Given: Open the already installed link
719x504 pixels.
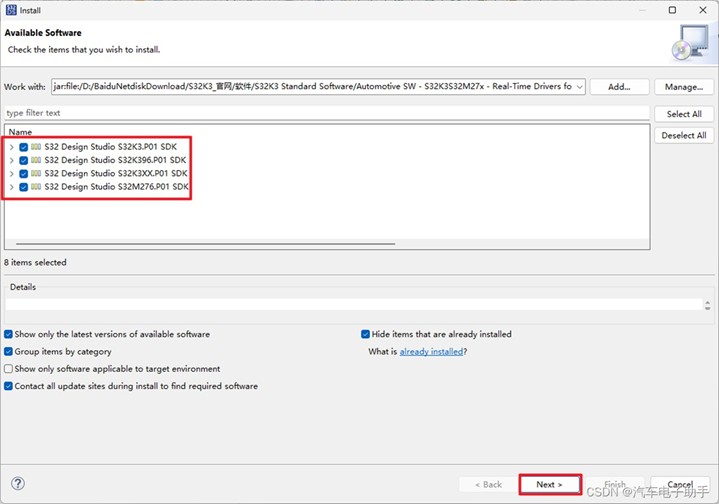Looking at the screenshot, I should click(431, 352).
